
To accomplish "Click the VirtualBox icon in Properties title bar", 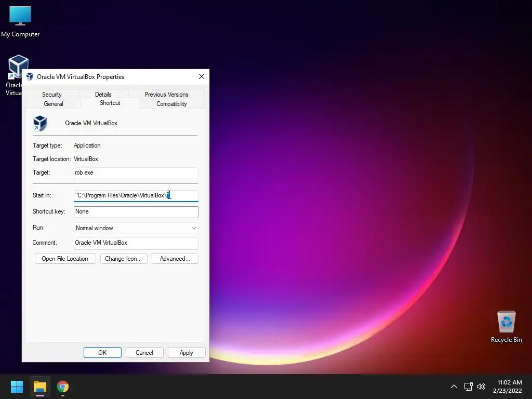I will pyautogui.click(x=30, y=77).
